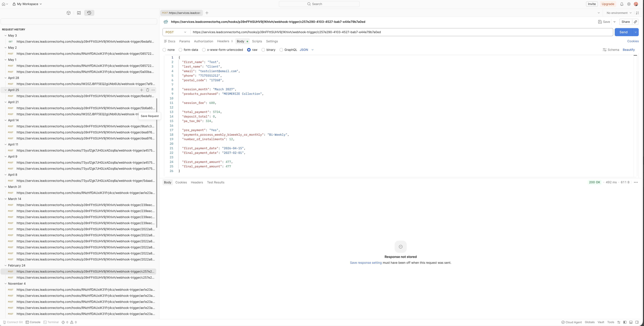Open the POST method dropdown

coord(176,32)
